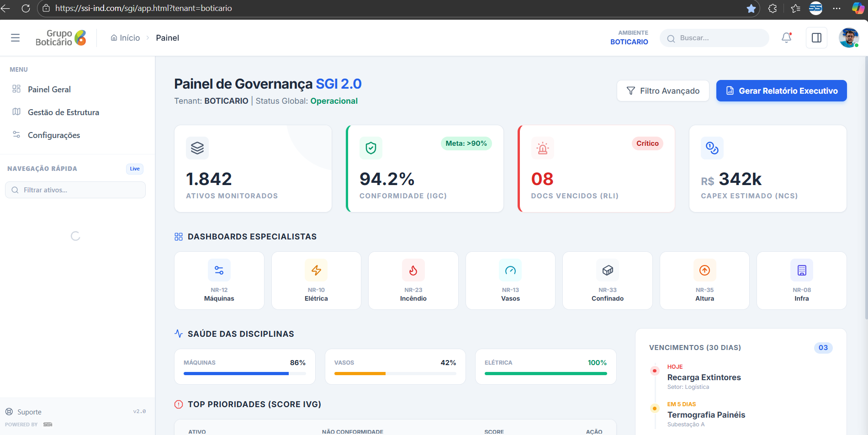Image resolution: width=868 pixels, height=435 pixels.
Task: Click the browser address bar URL
Action: click(143, 8)
